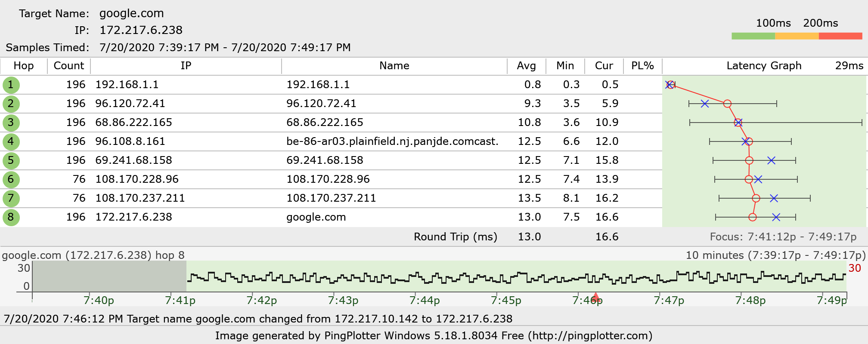This screenshot has height=344, width=868.
Task: Click the 192.168.1.1 IP cell
Action: pyautogui.click(x=127, y=85)
